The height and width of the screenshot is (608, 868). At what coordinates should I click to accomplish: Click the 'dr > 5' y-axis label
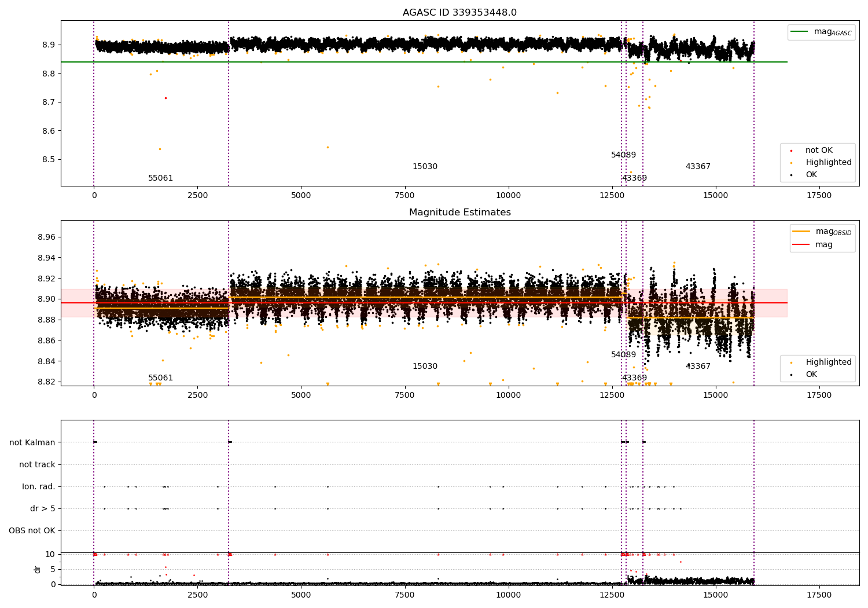(43, 509)
